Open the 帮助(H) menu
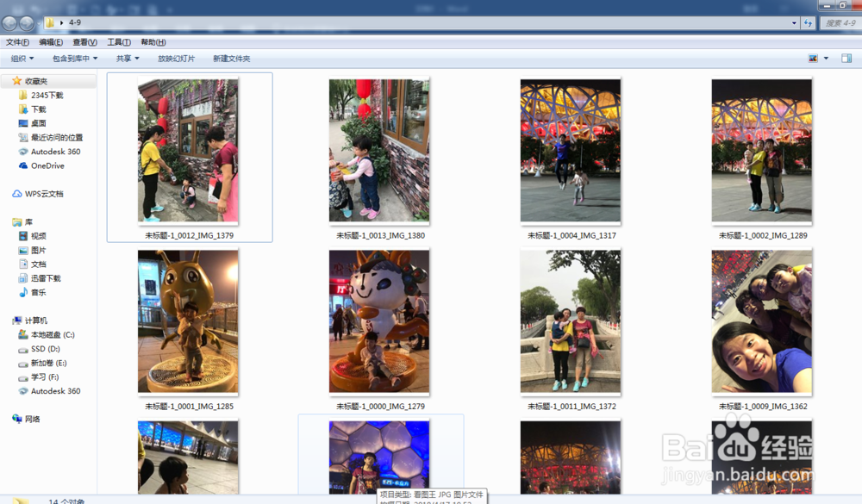862x504 pixels. click(153, 42)
